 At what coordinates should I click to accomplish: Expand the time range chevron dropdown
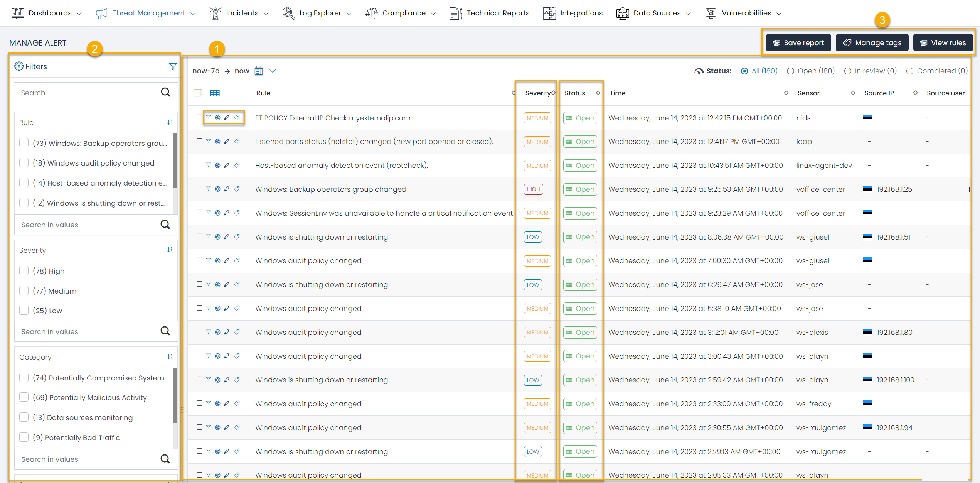pyautogui.click(x=273, y=71)
